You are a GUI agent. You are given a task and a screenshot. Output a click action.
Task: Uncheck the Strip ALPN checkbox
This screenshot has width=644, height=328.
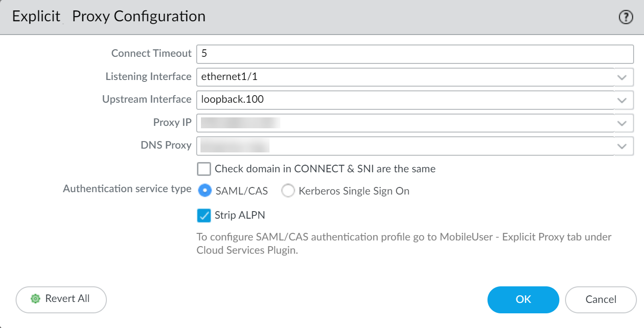pos(204,216)
